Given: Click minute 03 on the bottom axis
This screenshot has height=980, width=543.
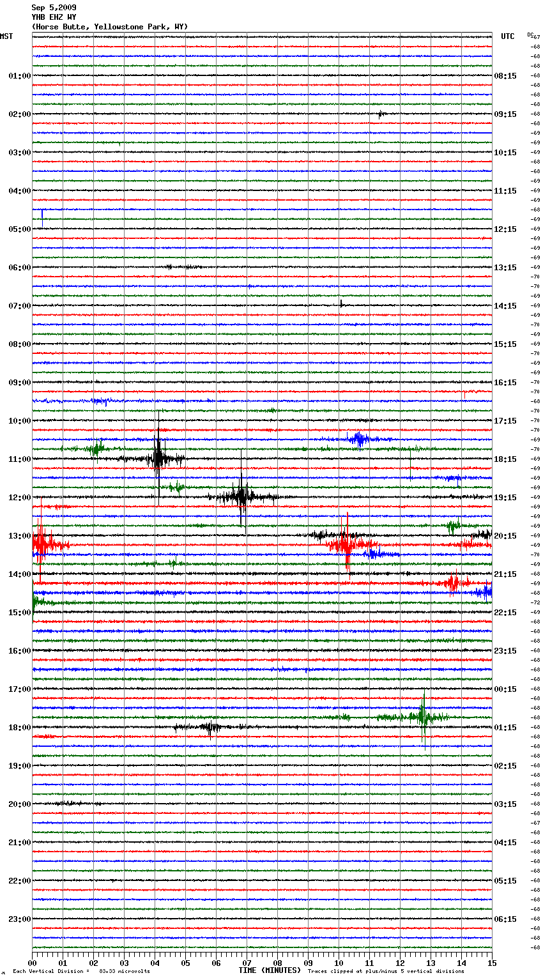Looking at the screenshot, I should (x=125, y=963).
